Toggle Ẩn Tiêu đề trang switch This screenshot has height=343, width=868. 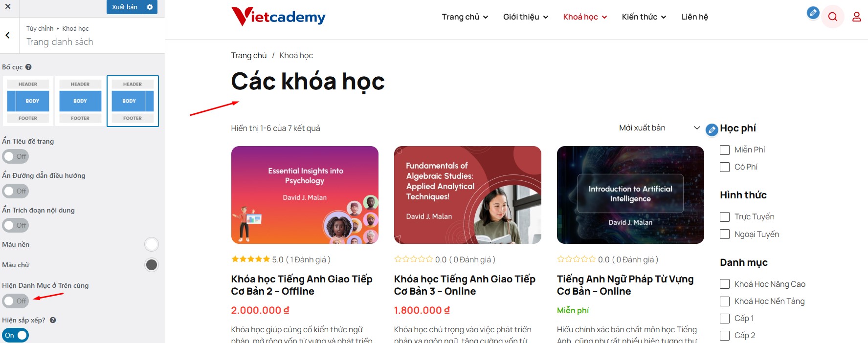coord(16,156)
